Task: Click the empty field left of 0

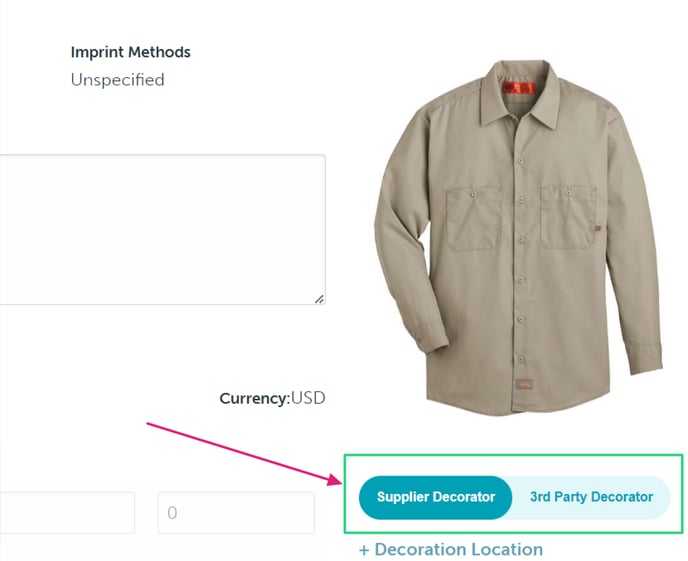Action: 66,513
